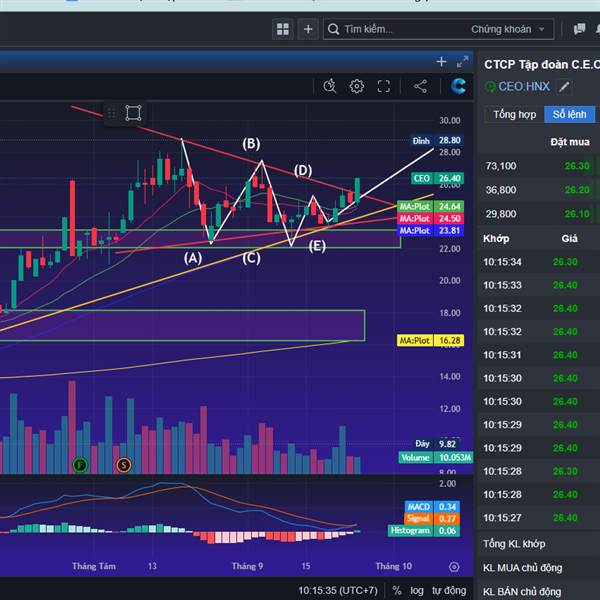This screenshot has width=600, height=600.
Task: Click the matched trade at 10:15:27
Action: coord(539,518)
